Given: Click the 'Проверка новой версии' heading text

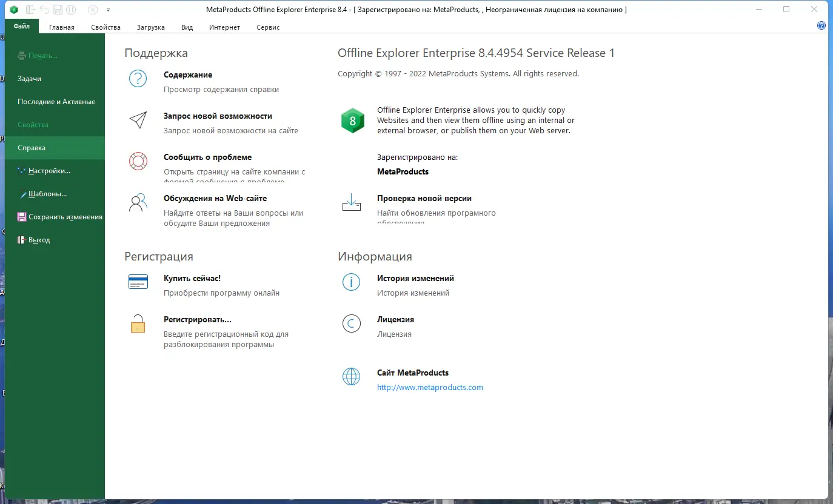Looking at the screenshot, I should (x=424, y=199).
